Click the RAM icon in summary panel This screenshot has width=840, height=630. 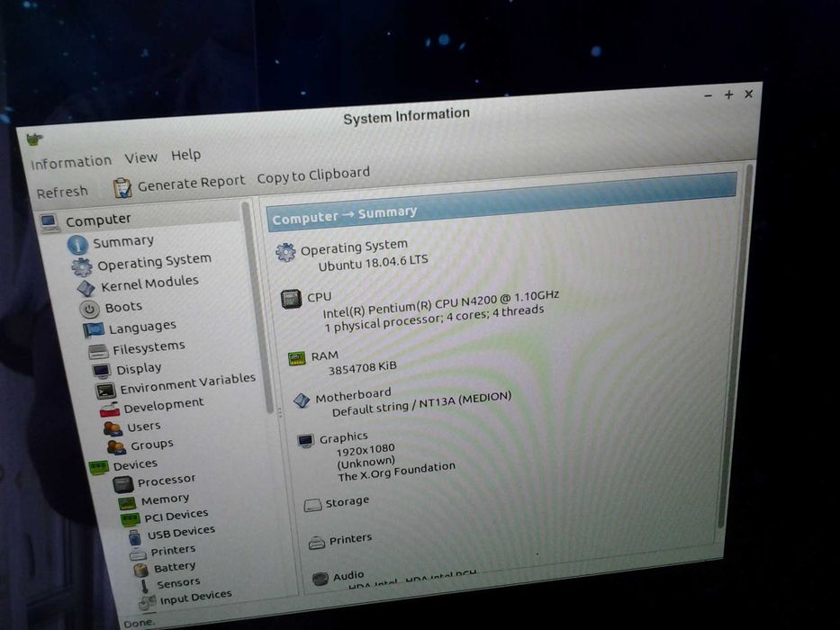pos(297,358)
